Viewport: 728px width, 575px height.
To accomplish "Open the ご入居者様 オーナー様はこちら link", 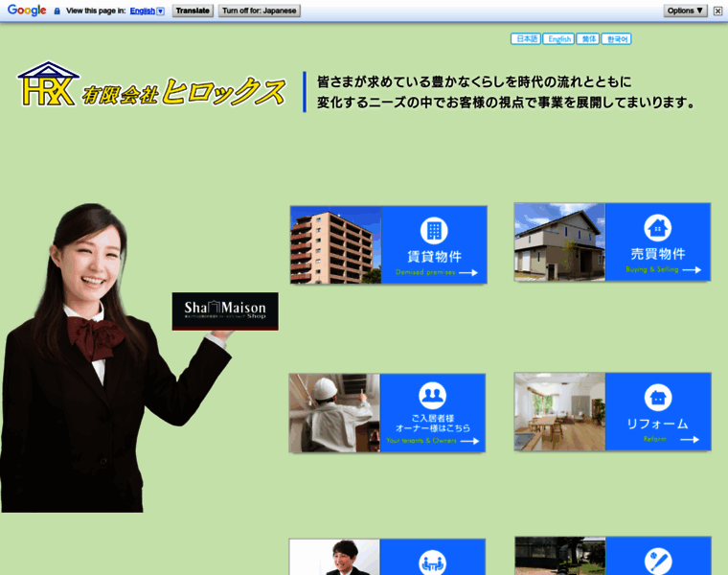I will pyautogui.click(x=433, y=424).
